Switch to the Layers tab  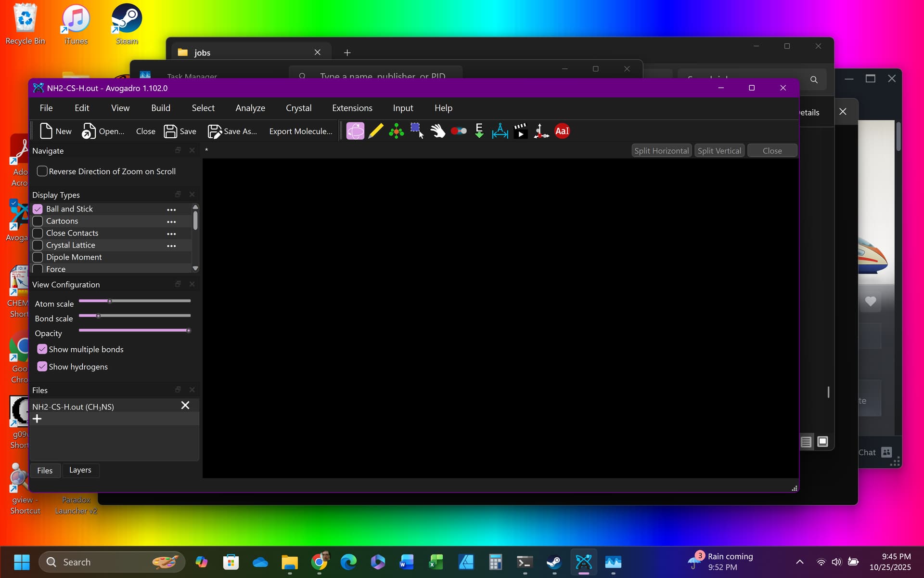pyautogui.click(x=80, y=470)
